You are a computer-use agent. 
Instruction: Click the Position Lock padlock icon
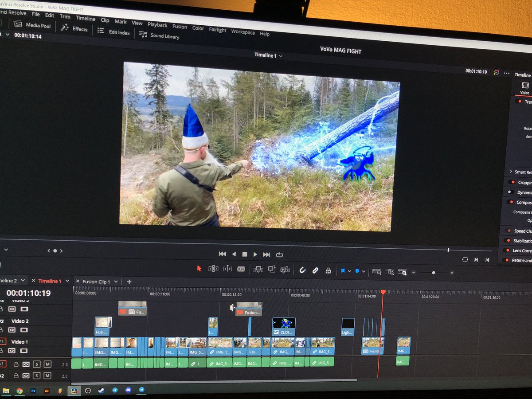coord(328,270)
